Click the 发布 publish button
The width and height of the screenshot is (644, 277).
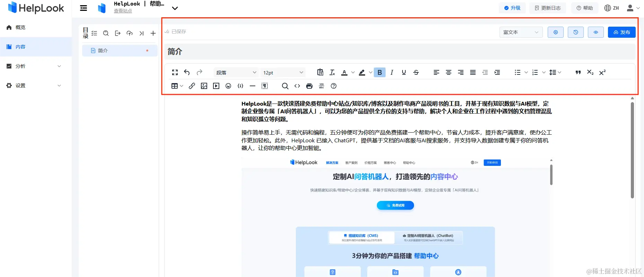[622, 32]
